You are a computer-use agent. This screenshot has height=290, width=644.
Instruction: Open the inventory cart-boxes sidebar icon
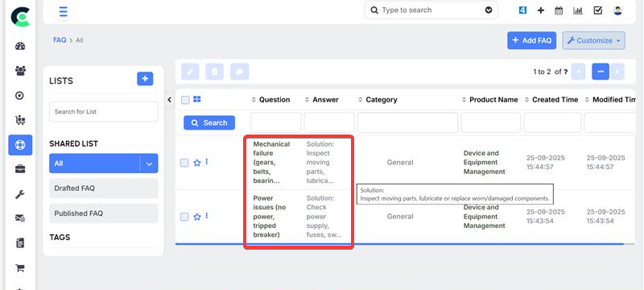(x=20, y=120)
